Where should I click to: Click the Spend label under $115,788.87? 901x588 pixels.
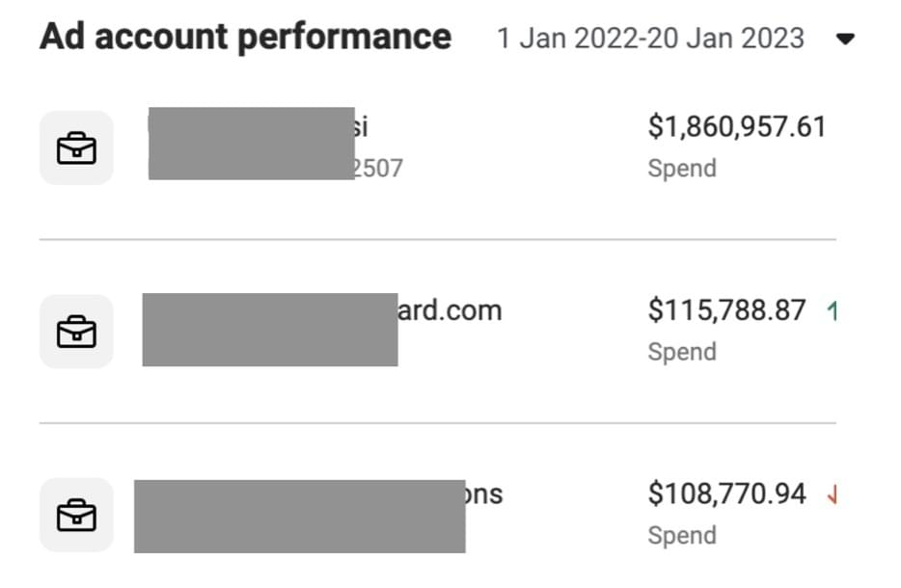pos(682,352)
